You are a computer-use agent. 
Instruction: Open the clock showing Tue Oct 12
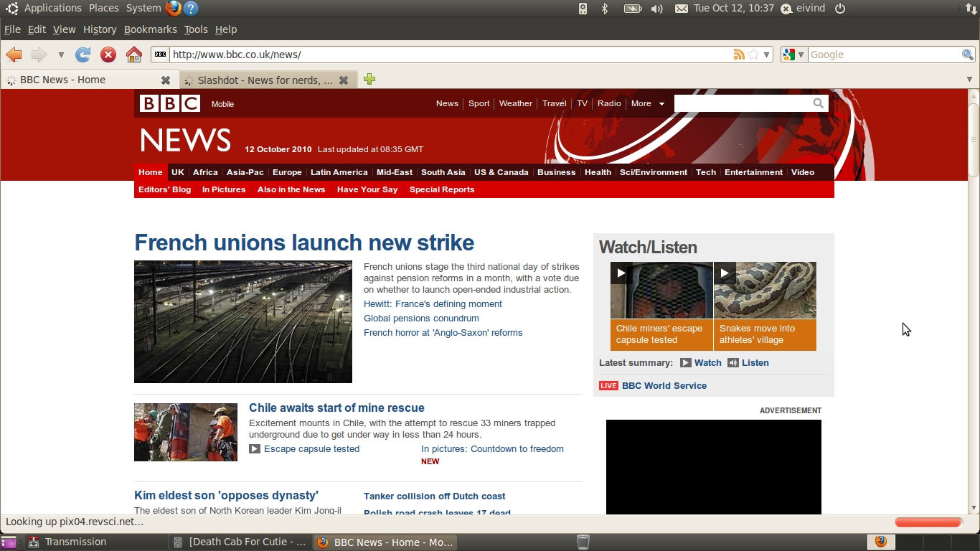(x=734, y=8)
